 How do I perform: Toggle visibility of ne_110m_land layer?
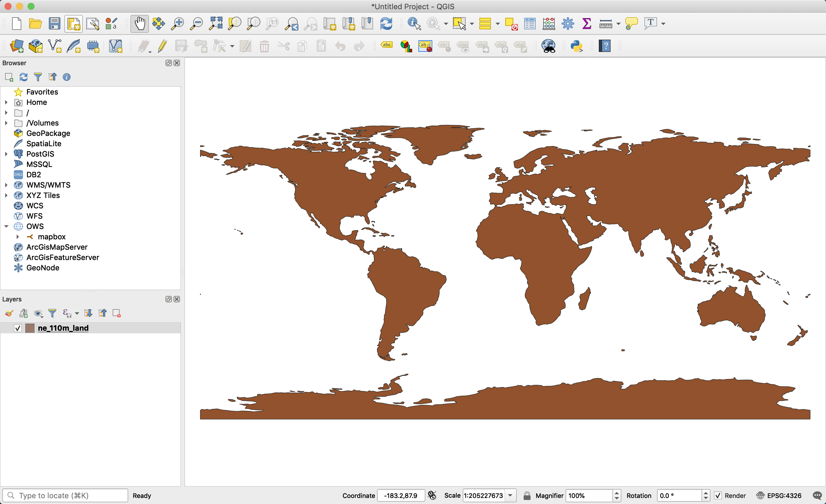(x=18, y=328)
